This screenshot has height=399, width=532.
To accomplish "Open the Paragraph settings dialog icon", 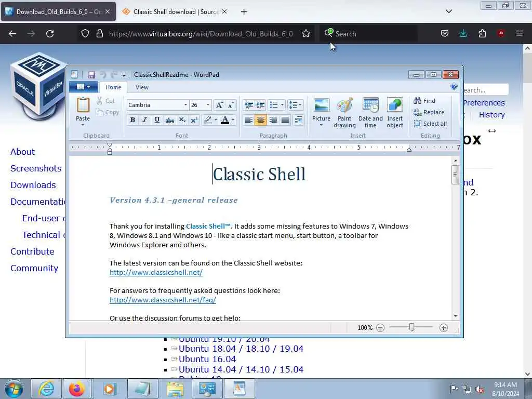I will click(x=298, y=120).
